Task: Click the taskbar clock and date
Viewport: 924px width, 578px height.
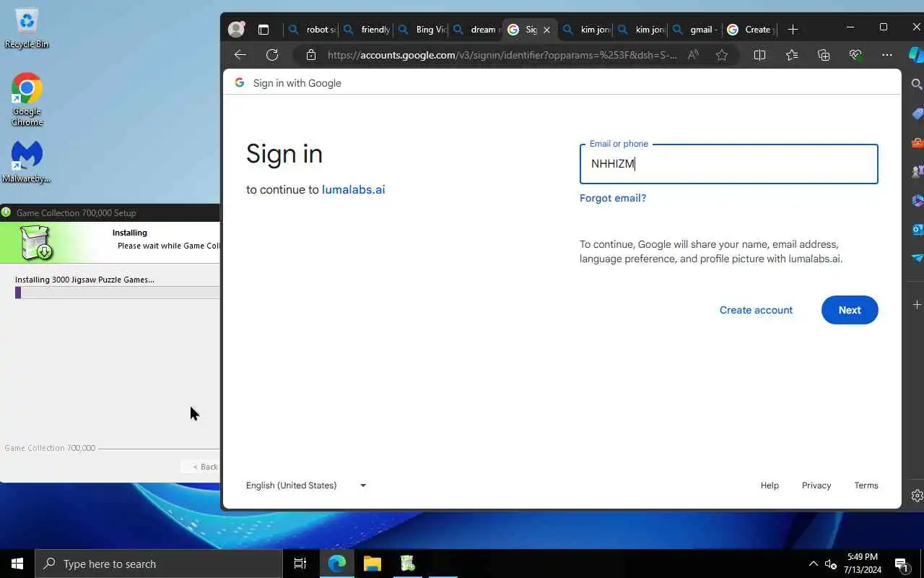Action: [863, 564]
